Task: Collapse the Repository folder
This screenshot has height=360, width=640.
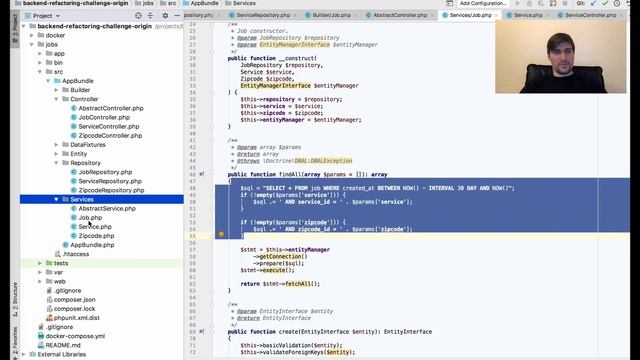Action: point(56,163)
